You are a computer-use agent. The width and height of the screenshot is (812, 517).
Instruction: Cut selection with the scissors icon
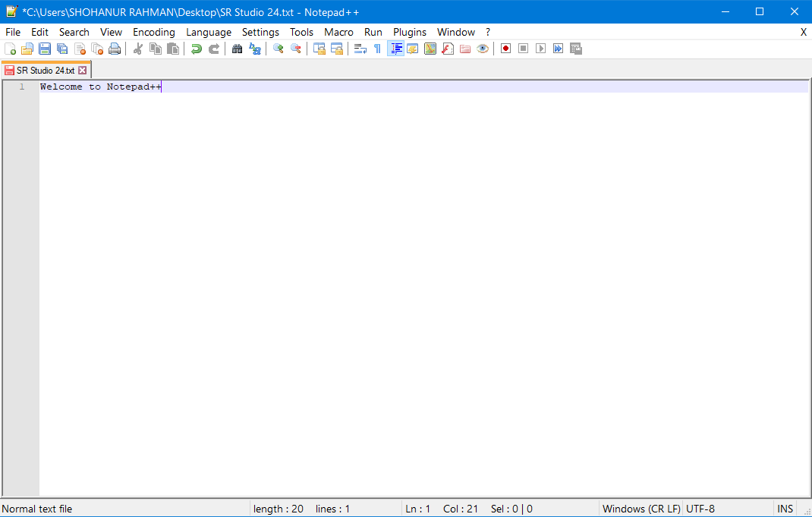[138, 49]
